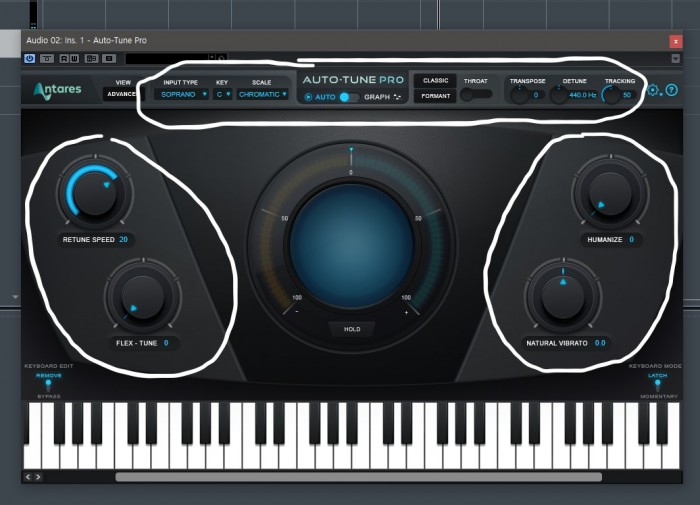Enable the FORMANT button

(x=435, y=96)
